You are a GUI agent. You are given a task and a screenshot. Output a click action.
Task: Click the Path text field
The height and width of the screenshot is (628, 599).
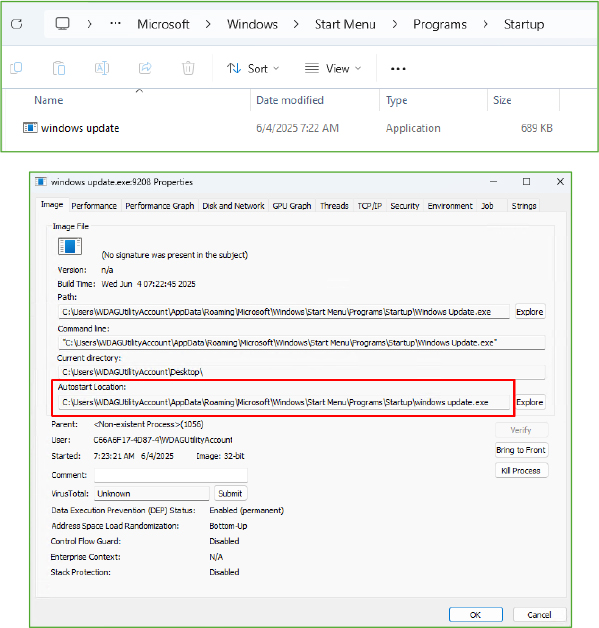284,312
